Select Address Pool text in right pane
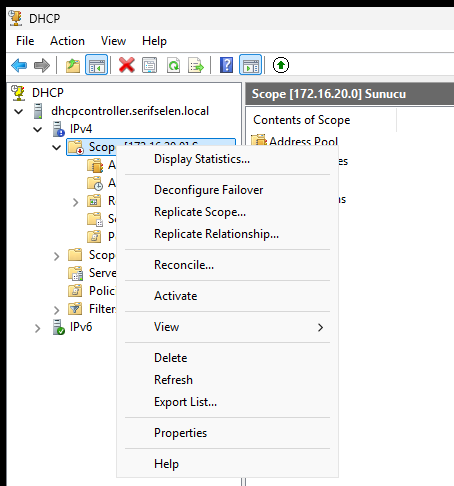454x486 pixels. click(x=304, y=141)
